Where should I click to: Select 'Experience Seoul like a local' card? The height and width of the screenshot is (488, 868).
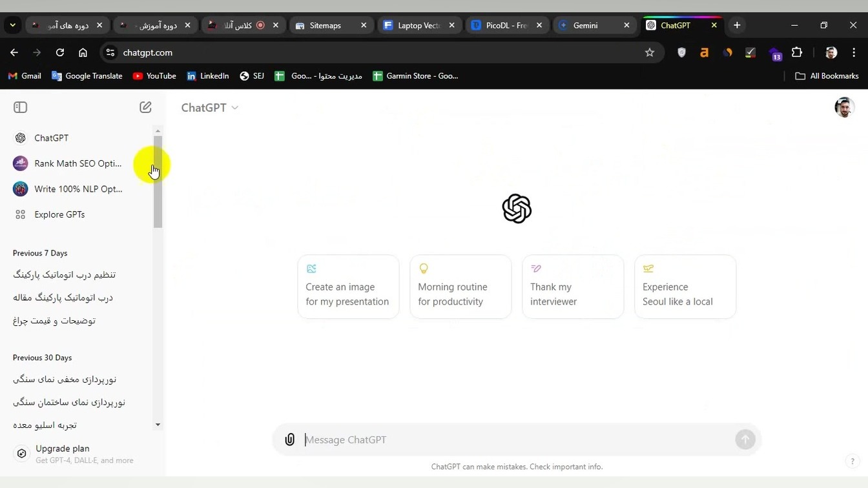(685, 287)
